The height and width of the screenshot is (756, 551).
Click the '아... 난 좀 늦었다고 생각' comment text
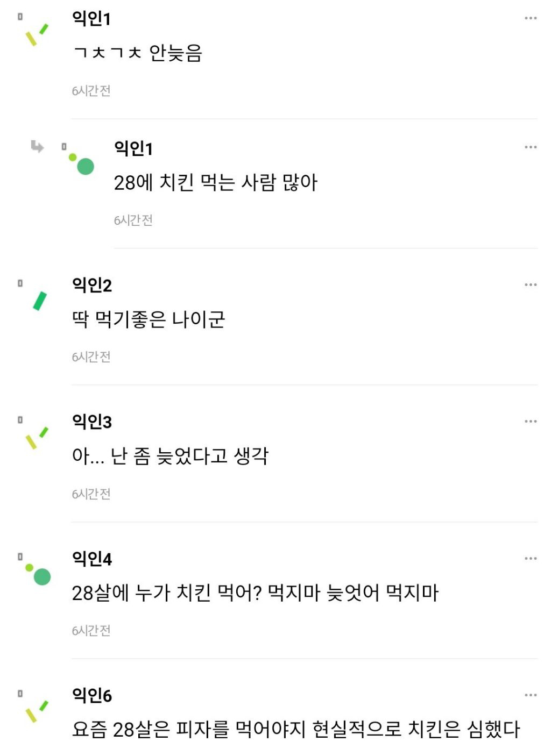pyautogui.click(x=170, y=456)
